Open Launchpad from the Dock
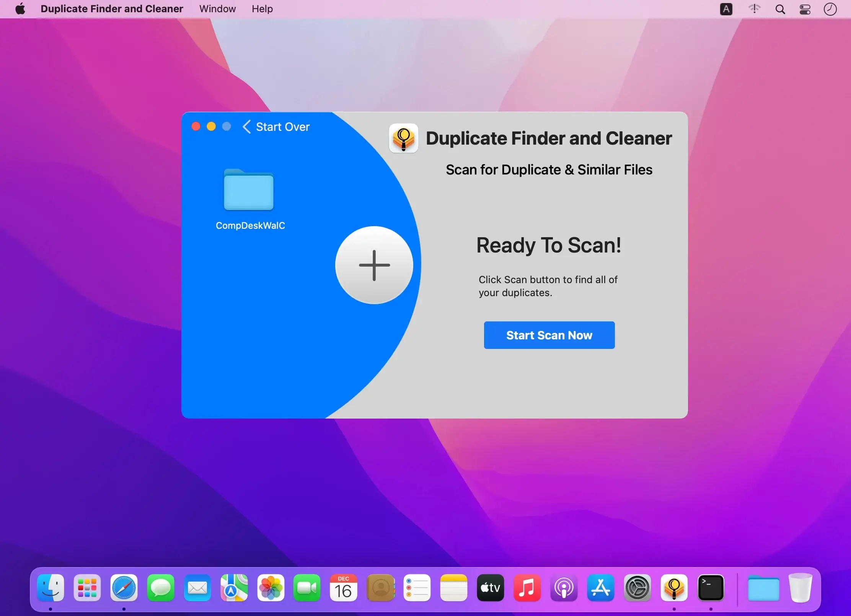The width and height of the screenshot is (851, 616). 87,588
